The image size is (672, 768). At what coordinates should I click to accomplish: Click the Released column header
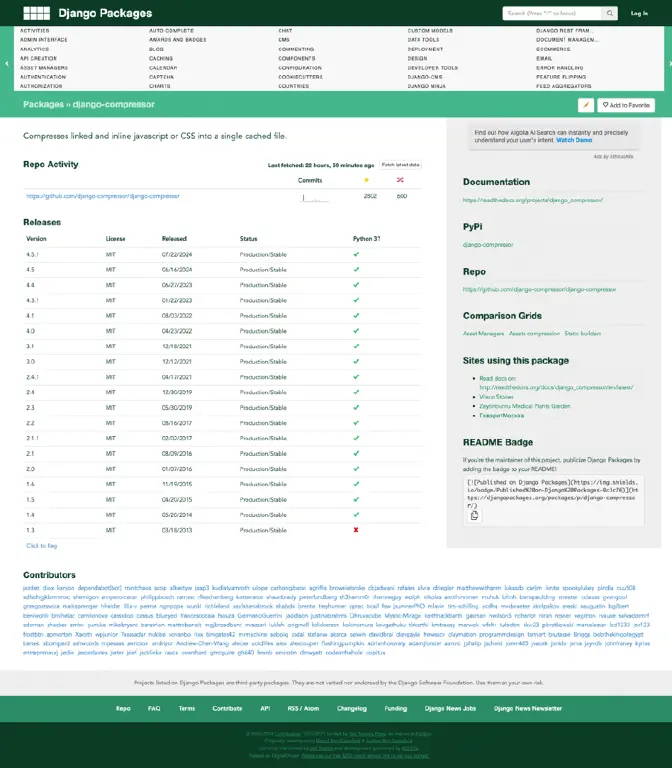tap(174, 239)
